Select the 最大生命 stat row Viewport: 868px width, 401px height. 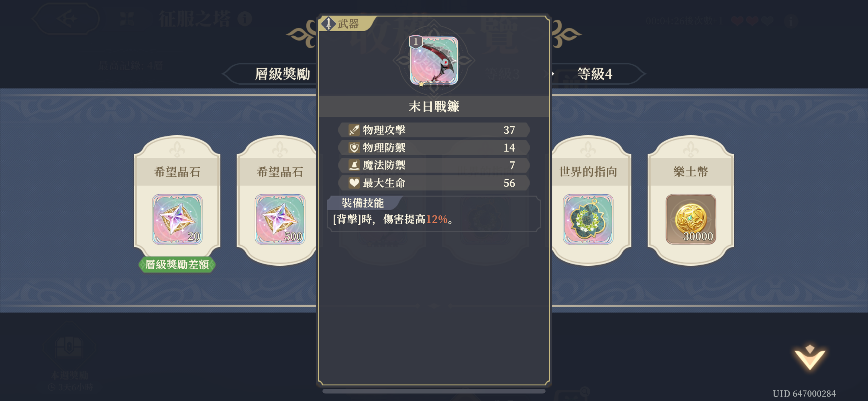pyautogui.click(x=434, y=183)
